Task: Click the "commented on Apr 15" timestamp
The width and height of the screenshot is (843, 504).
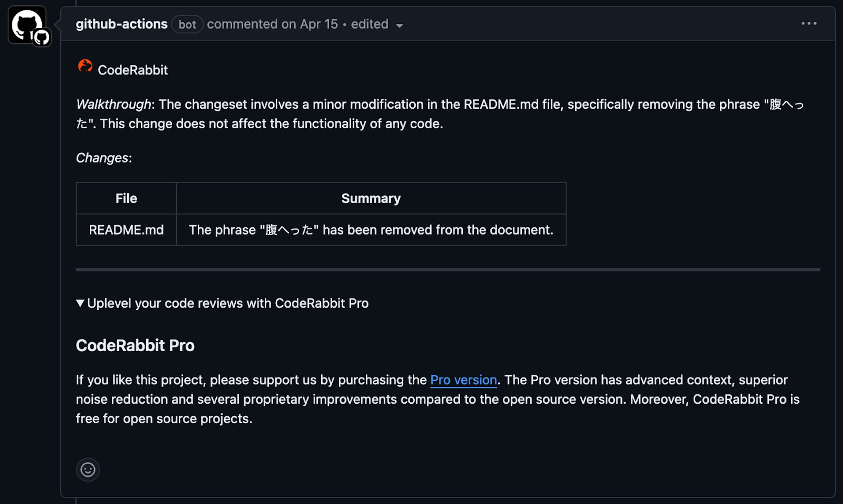Action: pyautogui.click(x=272, y=24)
